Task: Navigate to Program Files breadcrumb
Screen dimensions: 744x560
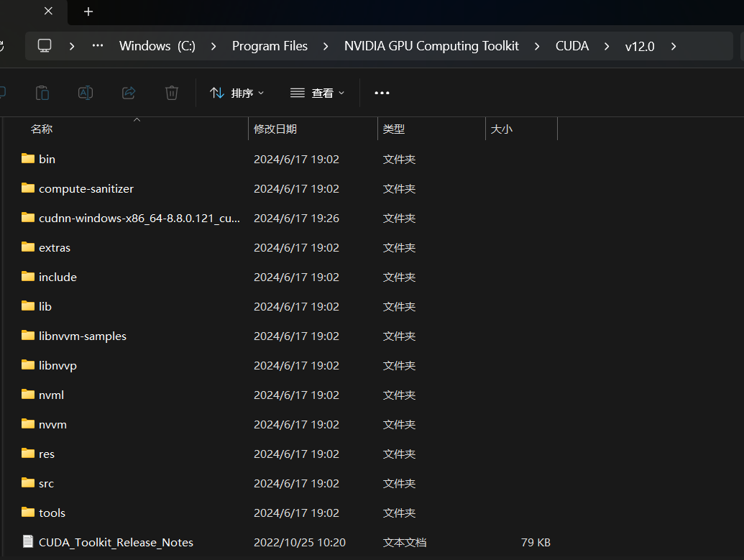Action: pyautogui.click(x=270, y=46)
